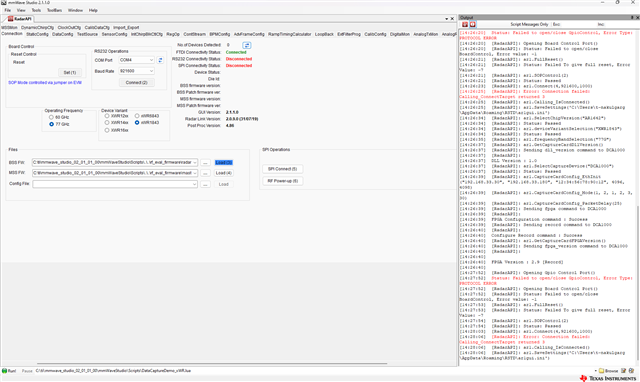
Task: Open the Tools menu
Action: click(36, 10)
